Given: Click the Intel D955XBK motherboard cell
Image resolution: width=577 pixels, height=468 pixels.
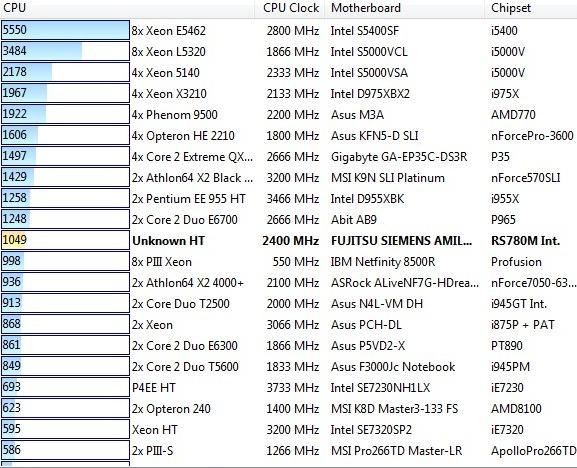Looking at the screenshot, I should pos(367,199).
